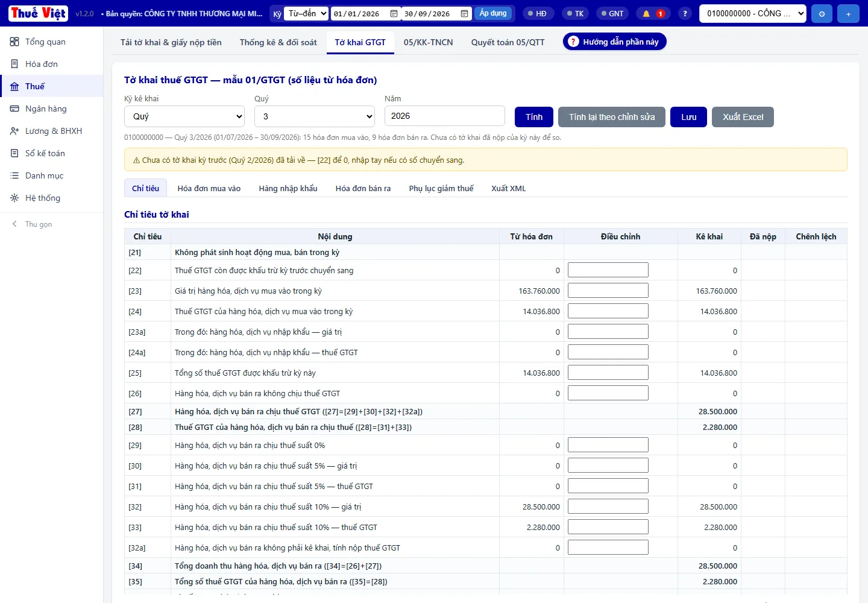Click the plus button in top bar

click(x=848, y=13)
